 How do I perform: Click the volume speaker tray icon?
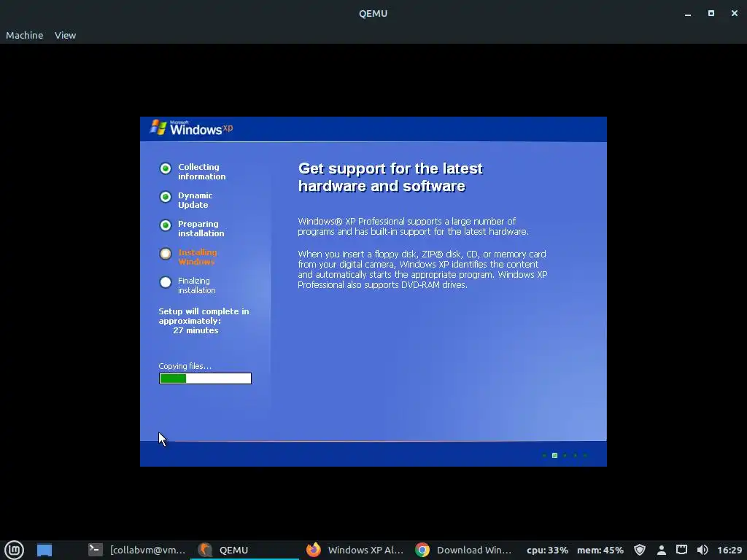(703, 550)
